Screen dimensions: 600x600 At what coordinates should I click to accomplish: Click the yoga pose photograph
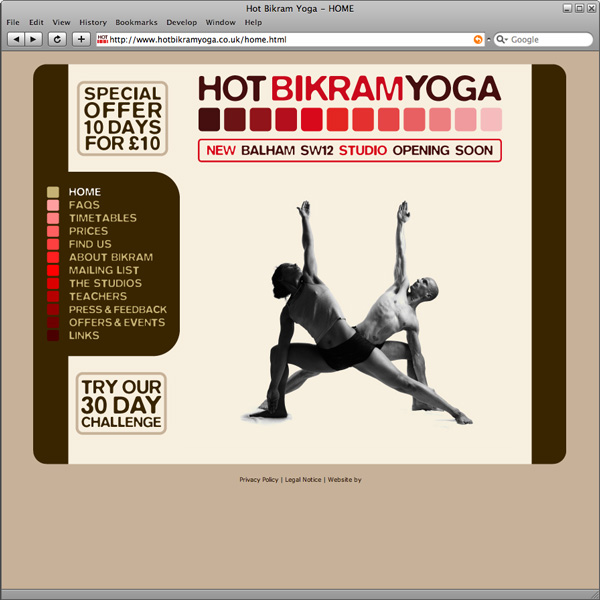357,313
